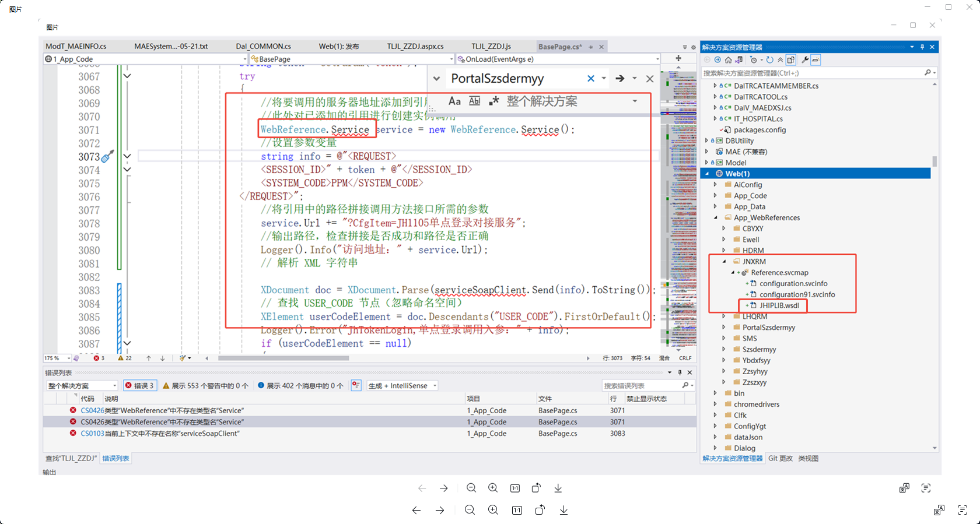The width and height of the screenshot is (980, 524).
Task: Click the split editor plus icon
Action: (x=678, y=58)
